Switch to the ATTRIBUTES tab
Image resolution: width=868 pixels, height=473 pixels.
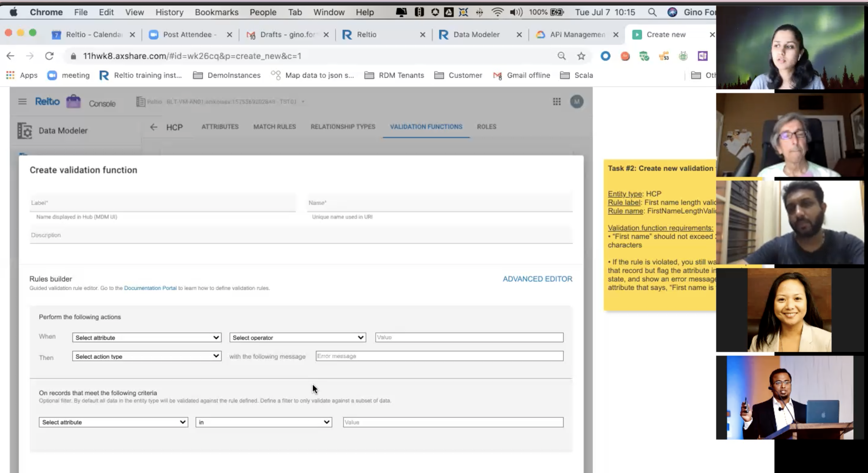220,127
